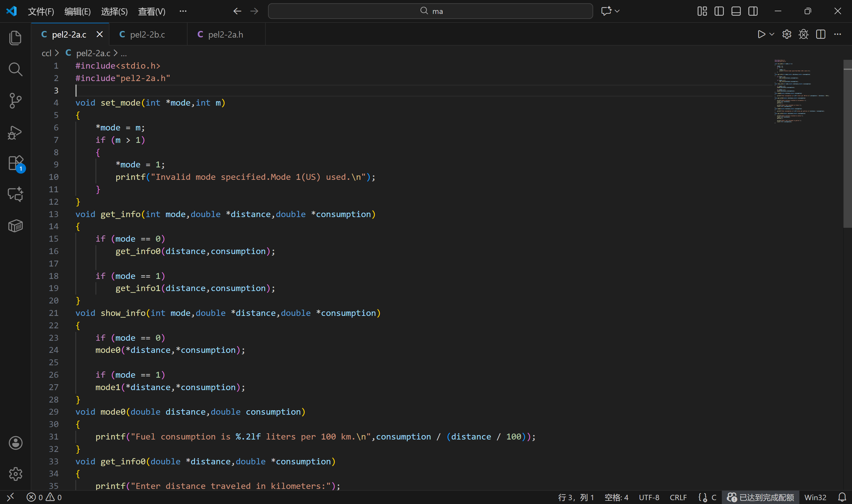Open the Explorer view in activity bar
Image resolution: width=852 pixels, height=504 pixels.
point(15,38)
